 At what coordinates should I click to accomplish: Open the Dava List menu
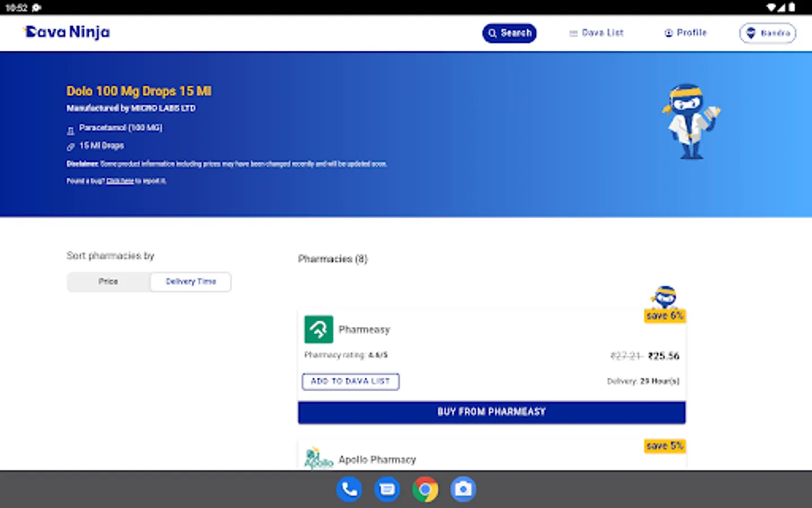(596, 33)
